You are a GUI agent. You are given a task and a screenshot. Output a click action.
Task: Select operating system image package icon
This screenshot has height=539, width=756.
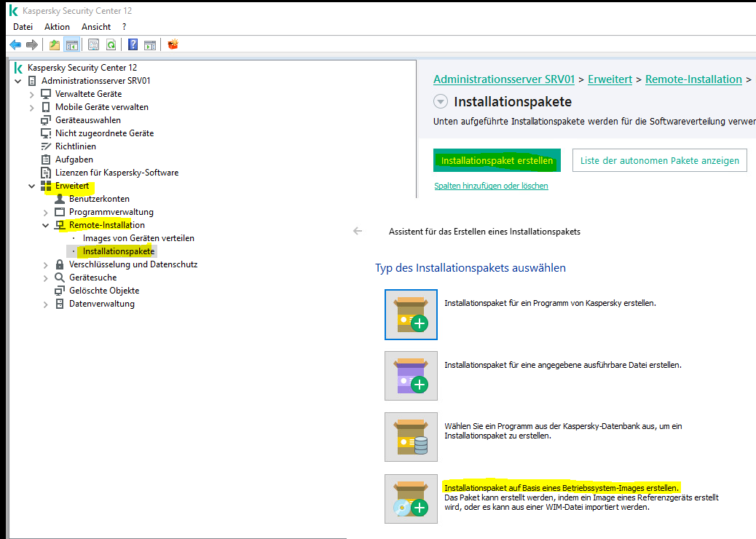click(x=411, y=498)
